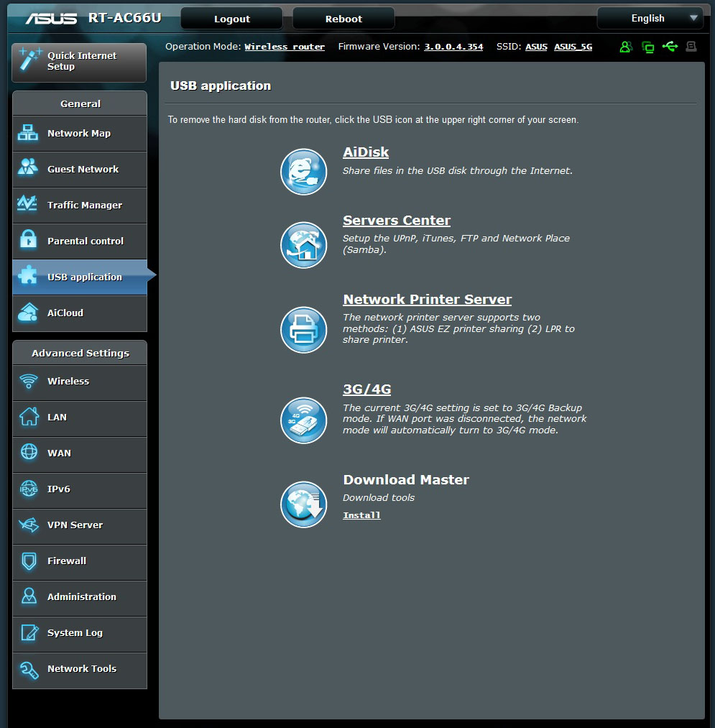Click the WAN globe icon

click(29, 451)
